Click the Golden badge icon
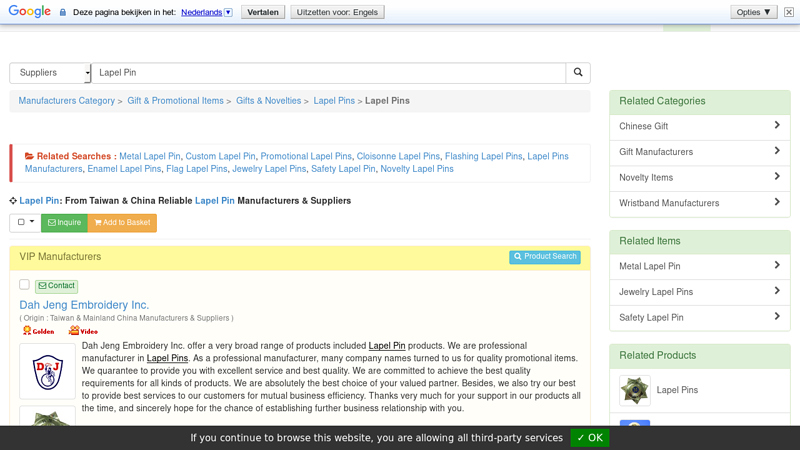Screen dimensions: 800x450 [x=39, y=331]
